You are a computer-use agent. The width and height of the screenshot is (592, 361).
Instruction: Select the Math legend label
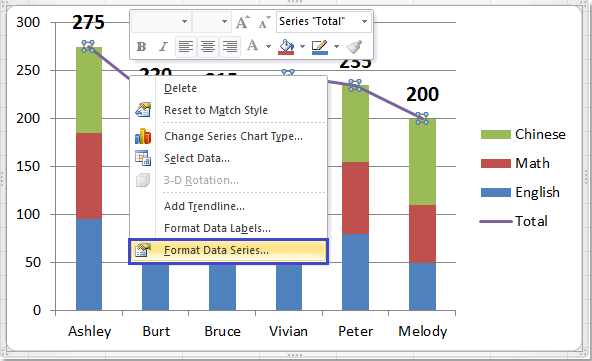coord(532,164)
